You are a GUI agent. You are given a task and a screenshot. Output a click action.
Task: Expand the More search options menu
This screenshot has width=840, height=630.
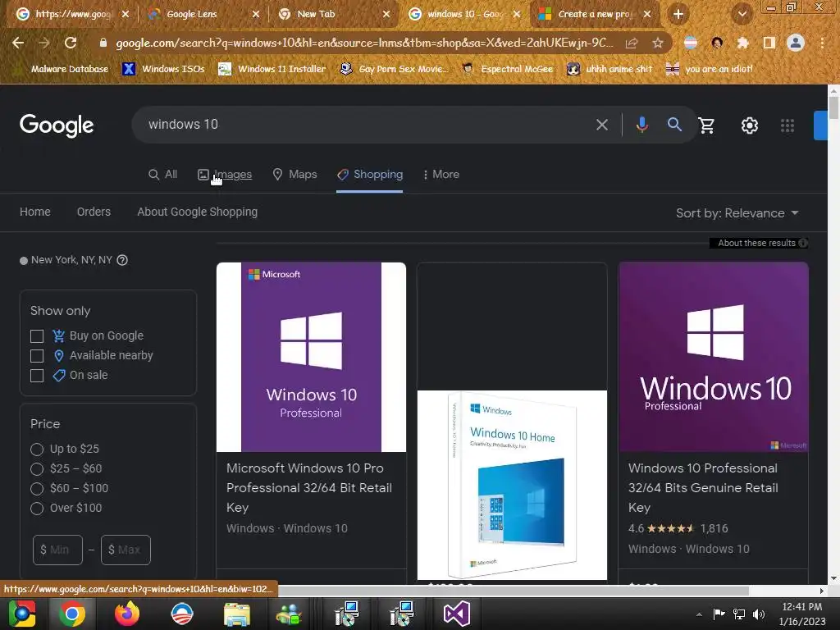[441, 175]
